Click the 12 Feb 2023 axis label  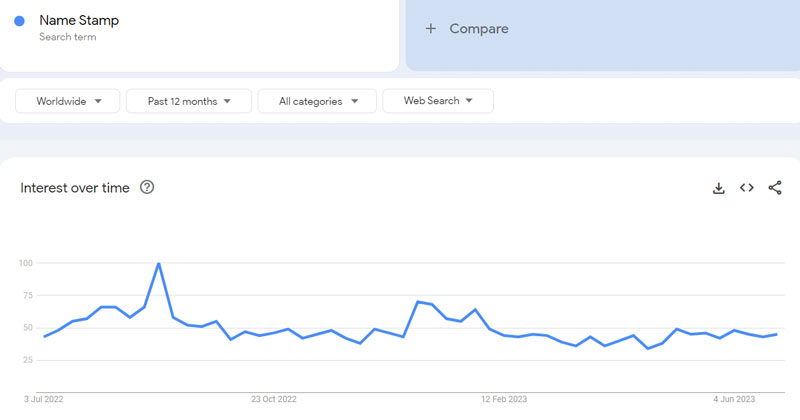pyautogui.click(x=504, y=398)
